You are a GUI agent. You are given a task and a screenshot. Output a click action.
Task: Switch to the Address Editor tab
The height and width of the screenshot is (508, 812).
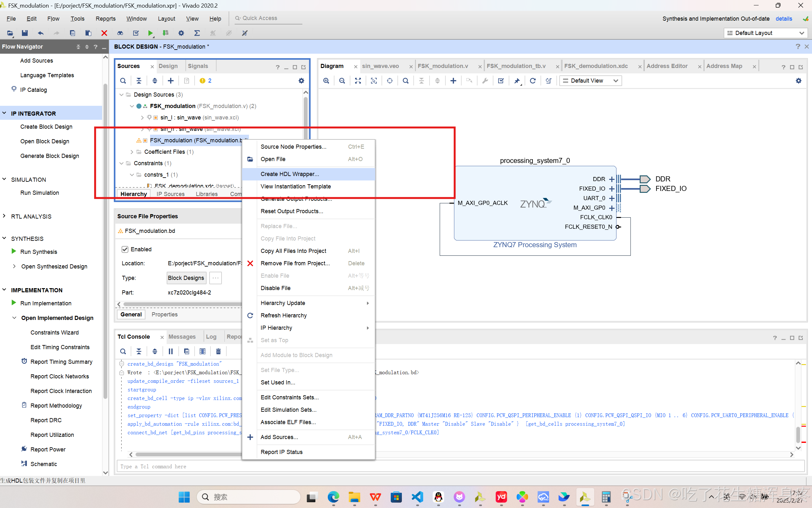click(667, 66)
